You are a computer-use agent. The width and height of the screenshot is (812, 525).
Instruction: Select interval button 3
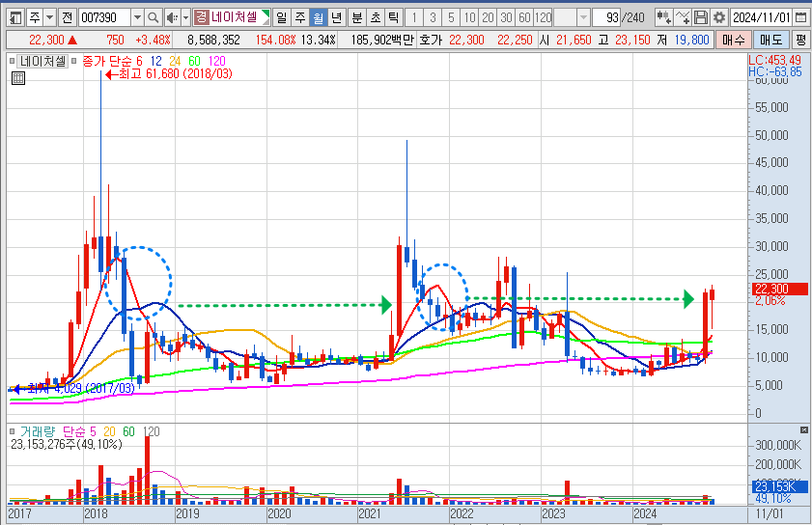(x=433, y=18)
